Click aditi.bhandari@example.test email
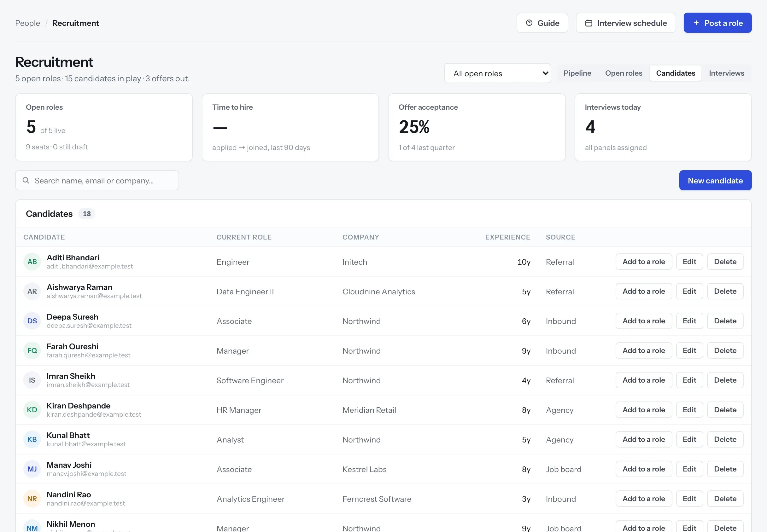The image size is (767, 532). click(89, 266)
